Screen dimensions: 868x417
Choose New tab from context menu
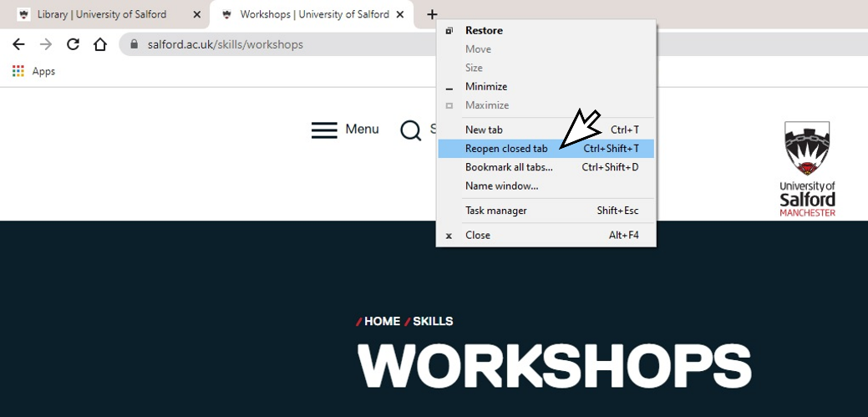(x=484, y=130)
